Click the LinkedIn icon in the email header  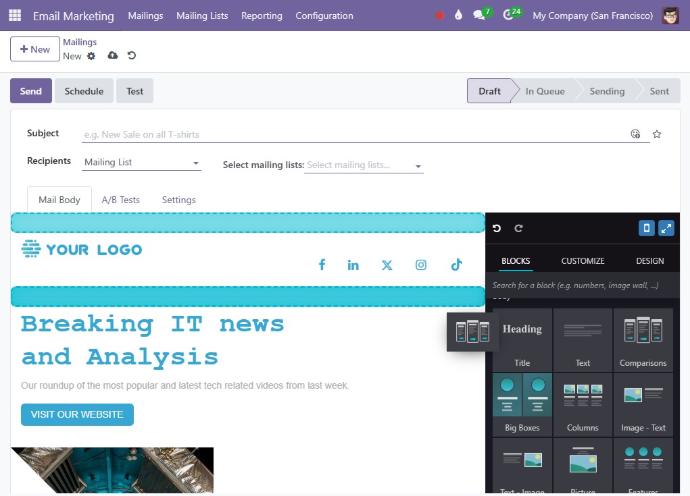(x=353, y=265)
